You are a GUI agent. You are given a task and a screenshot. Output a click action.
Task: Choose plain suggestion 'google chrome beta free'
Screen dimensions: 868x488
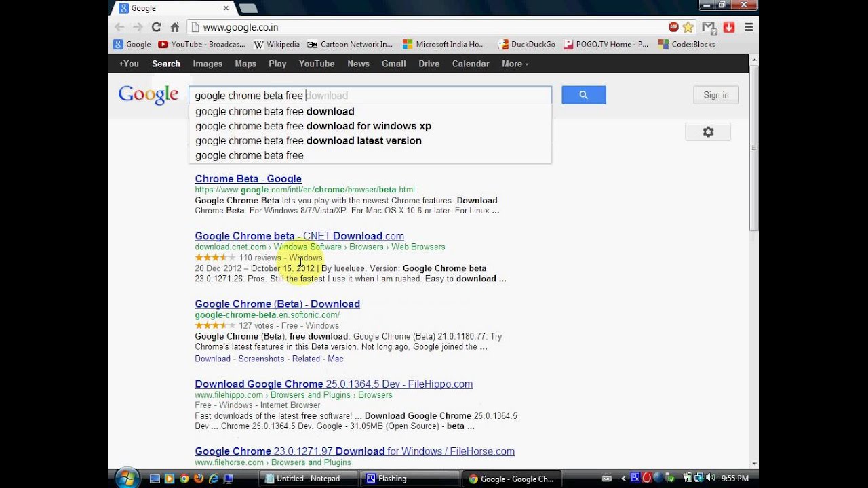click(x=370, y=155)
